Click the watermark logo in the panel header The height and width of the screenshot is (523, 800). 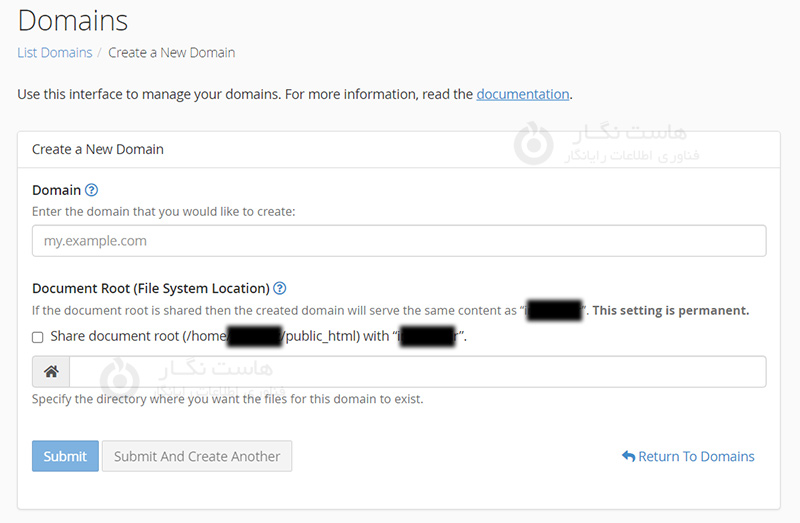point(533,144)
